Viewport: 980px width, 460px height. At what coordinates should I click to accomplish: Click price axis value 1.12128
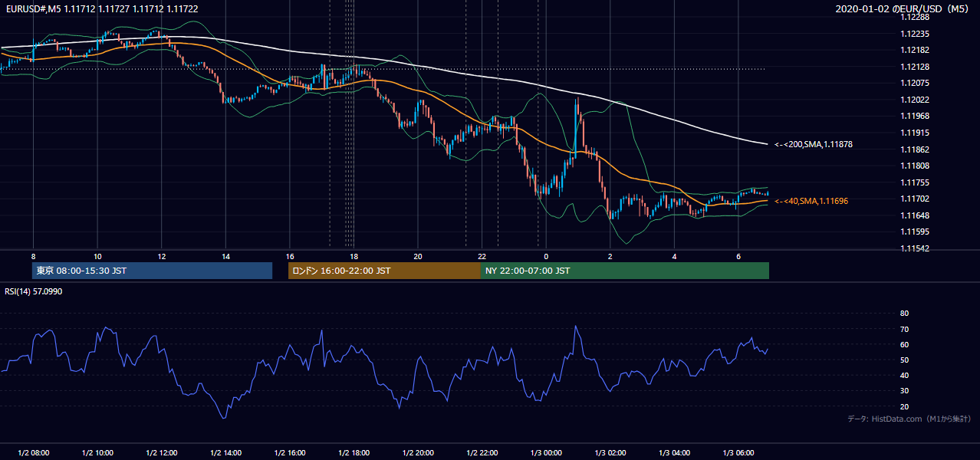tap(916, 67)
